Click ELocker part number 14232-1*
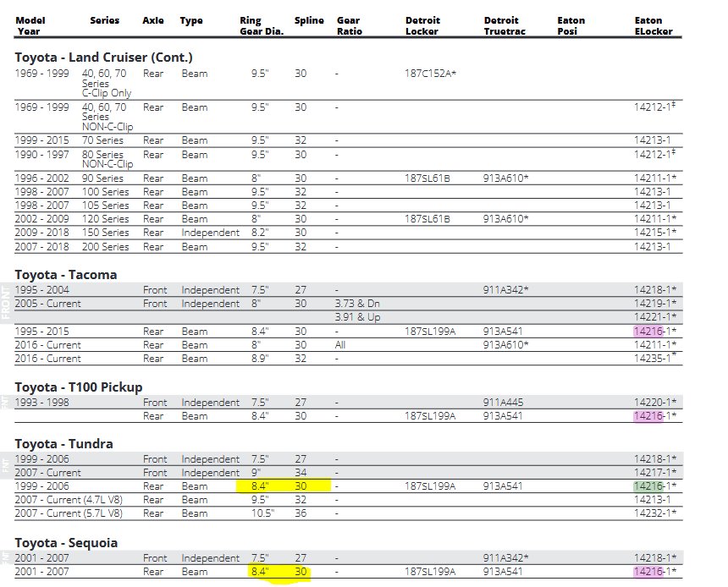728x587 pixels. pyautogui.click(x=655, y=513)
